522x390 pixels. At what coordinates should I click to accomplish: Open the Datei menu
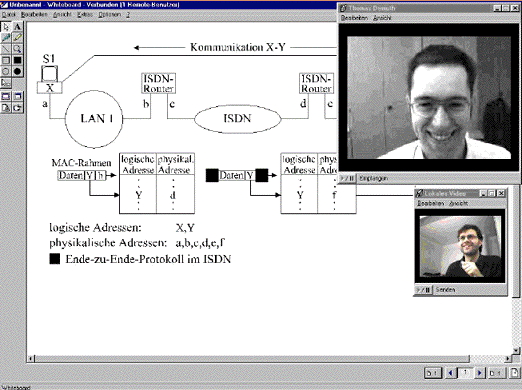tap(8, 15)
